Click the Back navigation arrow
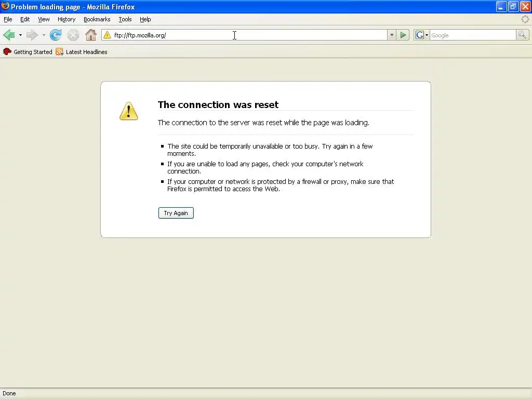 pyautogui.click(x=9, y=35)
